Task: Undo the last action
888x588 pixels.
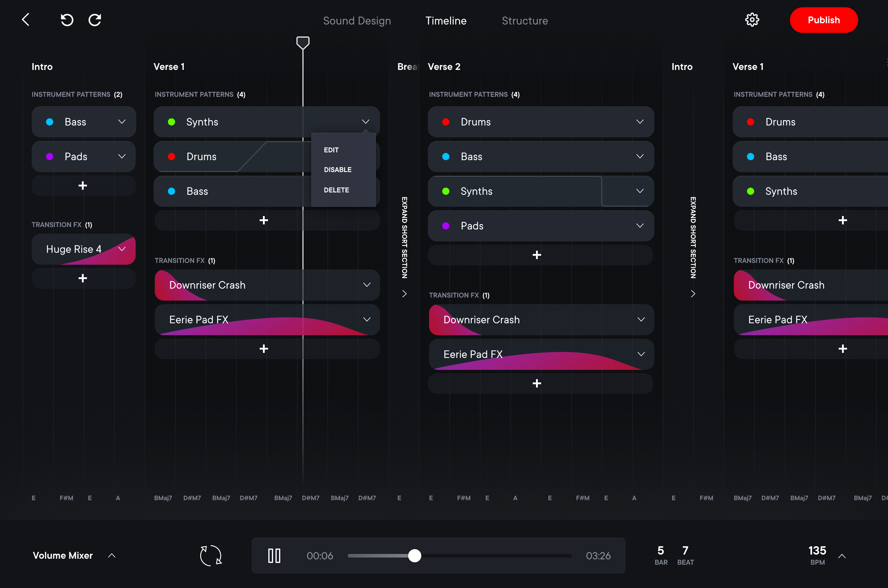Action: (67, 19)
